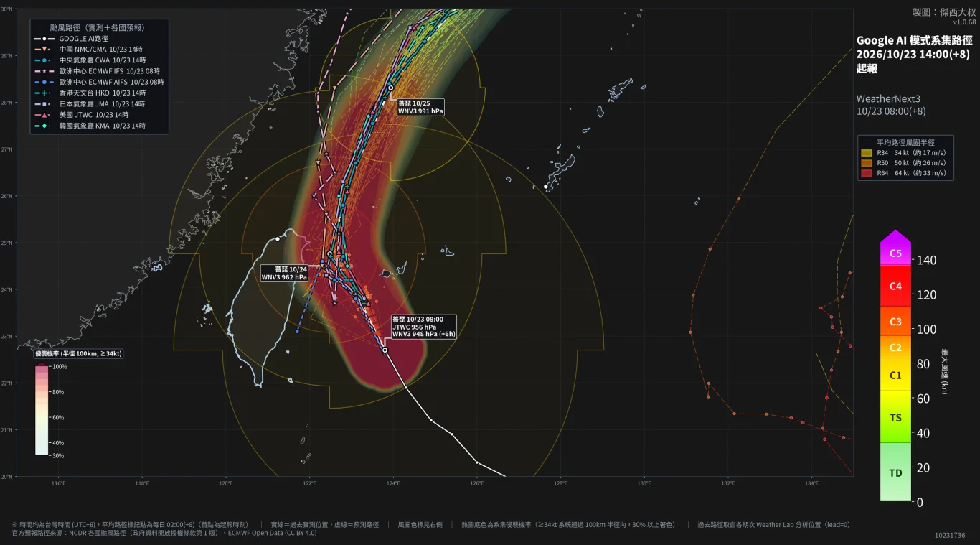The height and width of the screenshot is (545, 980).
Task: Select the 中國 NMC/CMA orange triangle legend marker
Action: point(44,49)
